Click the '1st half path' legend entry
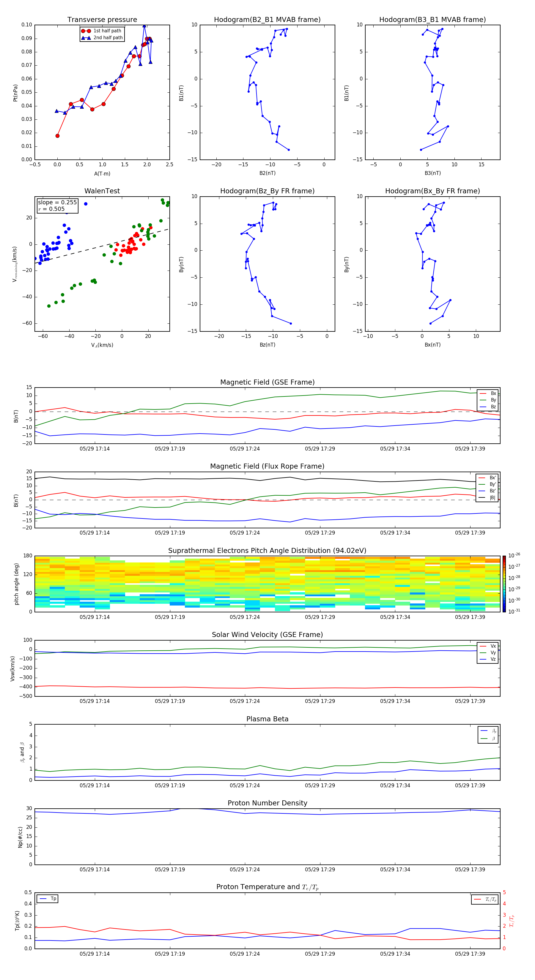535x980 pixels. coord(101,31)
